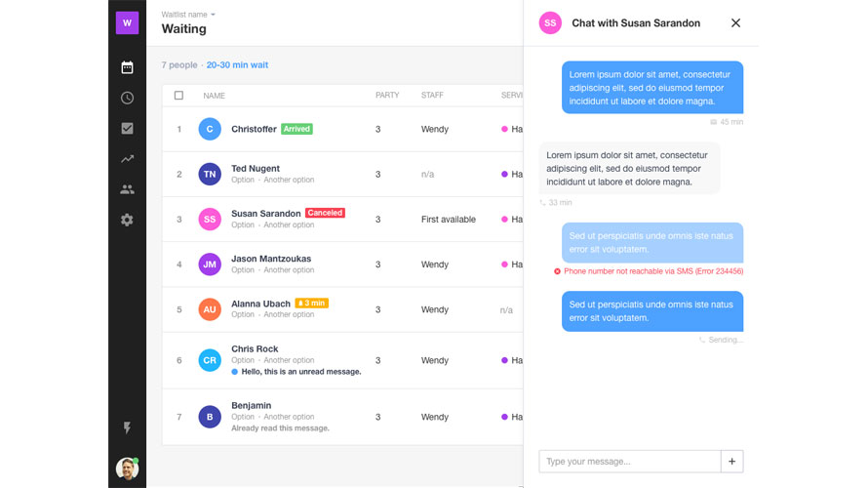Click the lightning bolt icon in sidebar
The width and height of the screenshot is (868, 488).
127,428
